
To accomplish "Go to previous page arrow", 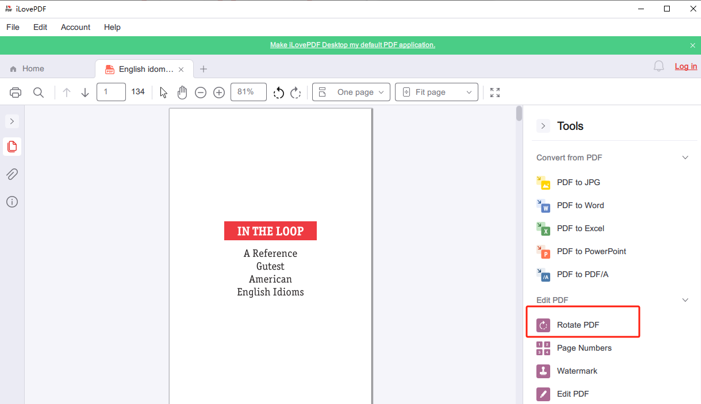I will (67, 93).
